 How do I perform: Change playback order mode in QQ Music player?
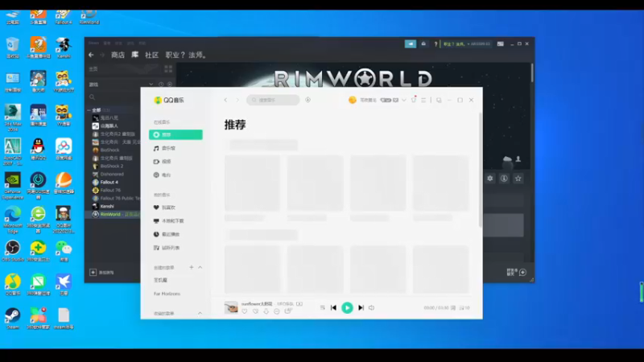[323, 307]
